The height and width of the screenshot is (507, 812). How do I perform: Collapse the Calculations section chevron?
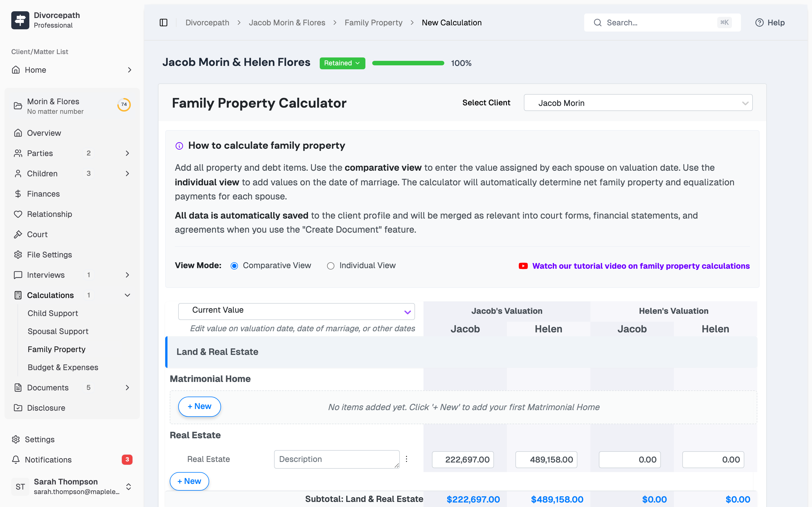[x=127, y=295]
